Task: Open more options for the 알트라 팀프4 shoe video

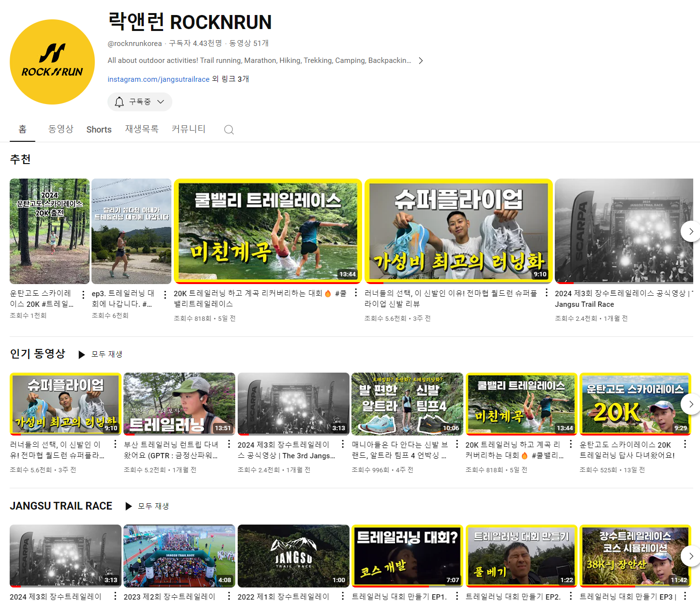Action: (x=456, y=445)
